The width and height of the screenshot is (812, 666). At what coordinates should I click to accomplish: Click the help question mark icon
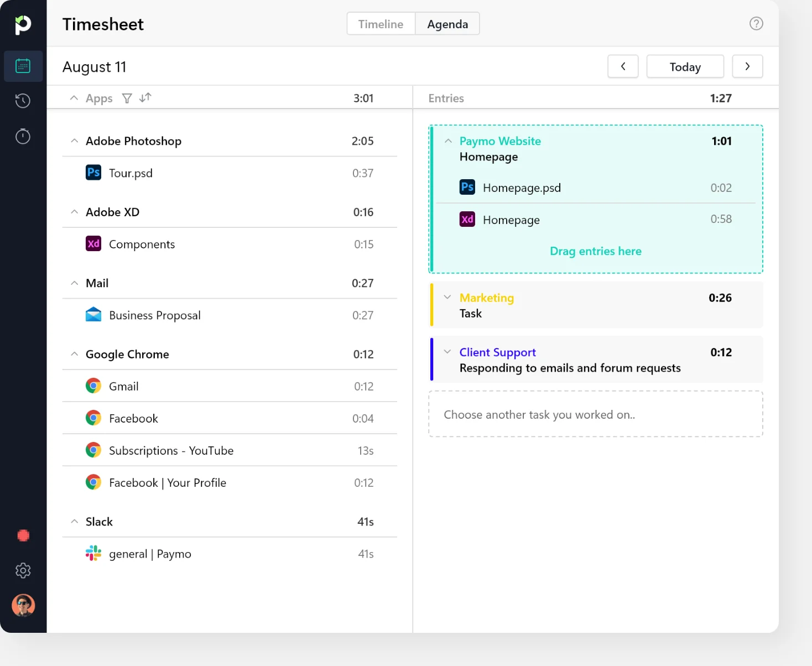point(756,23)
